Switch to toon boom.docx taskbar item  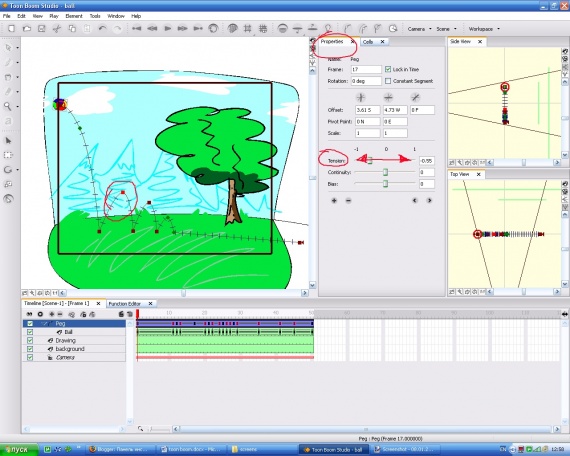(x=192, y=450)
